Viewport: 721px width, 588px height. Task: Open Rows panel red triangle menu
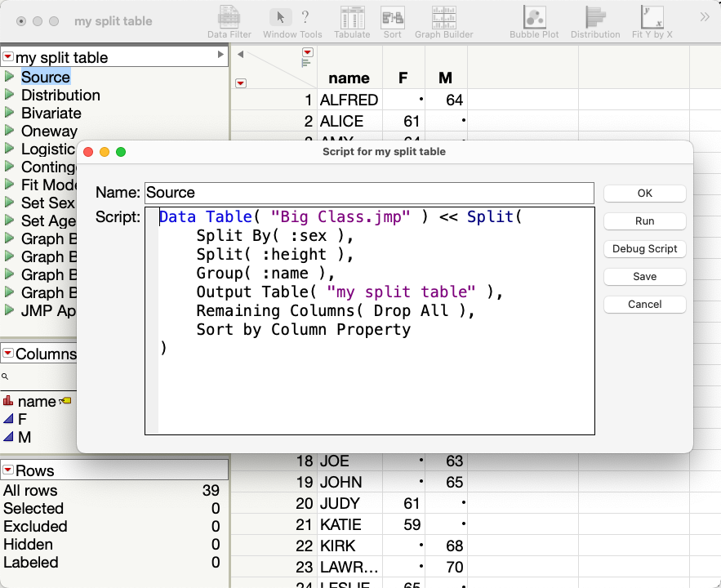(x=8, y=470)
